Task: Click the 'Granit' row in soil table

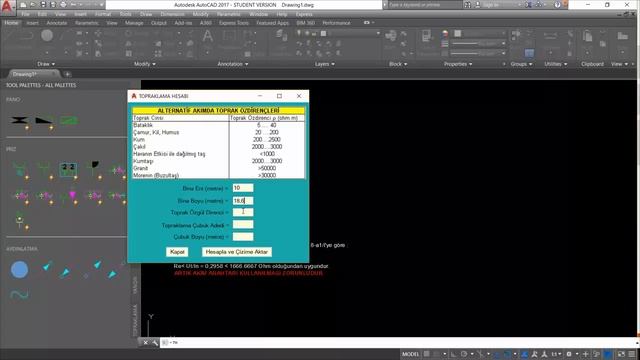Action: 219,168
